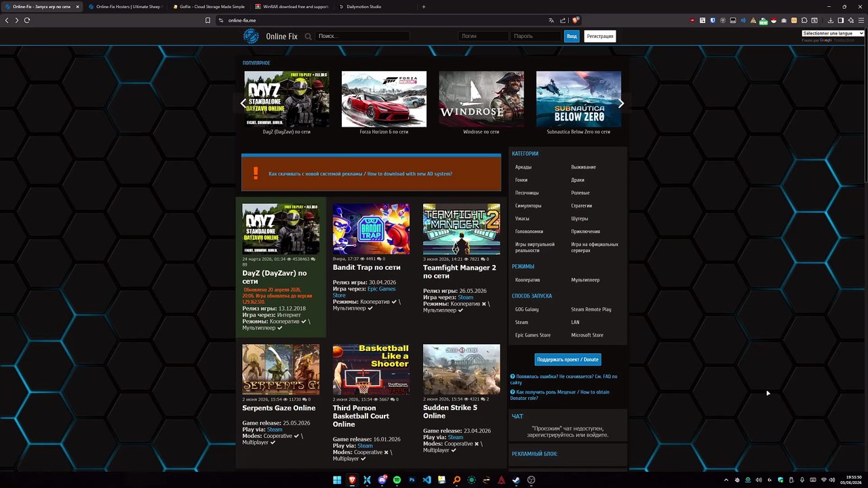Open the Windows Start menu
Viewport: 868px width, 488px height.
(x=337, y=480)
